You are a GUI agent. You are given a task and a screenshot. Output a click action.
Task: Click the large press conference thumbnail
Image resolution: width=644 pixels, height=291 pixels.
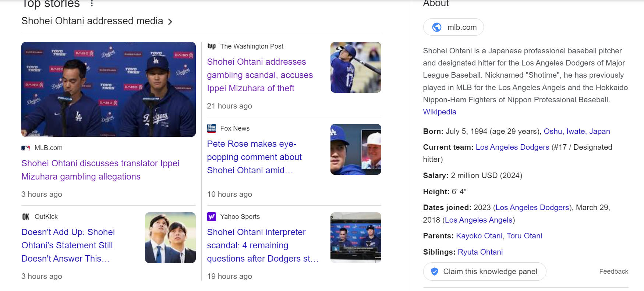pyautogui.click(x=109, y=89)
